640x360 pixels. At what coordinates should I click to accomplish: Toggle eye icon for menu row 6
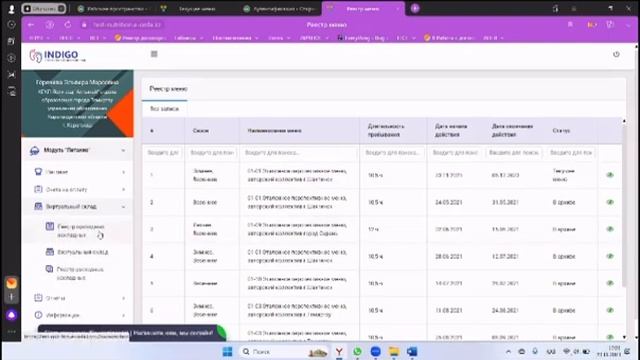[610, 310]
